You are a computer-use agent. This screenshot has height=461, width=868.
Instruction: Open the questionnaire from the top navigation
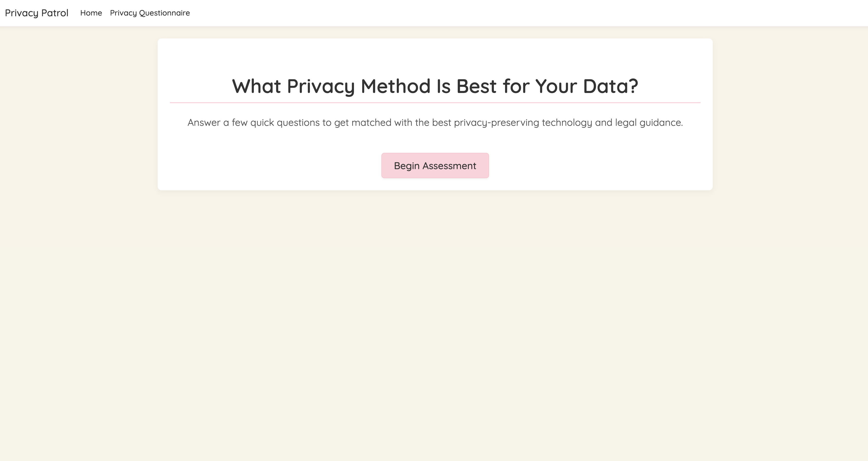[x=150, y=13]
